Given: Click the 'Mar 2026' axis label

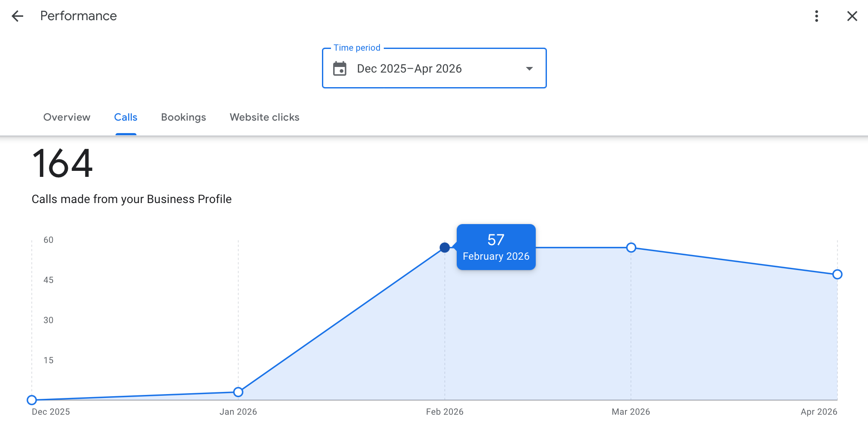Looking at the screenshot, I should [x=631, y=412].
